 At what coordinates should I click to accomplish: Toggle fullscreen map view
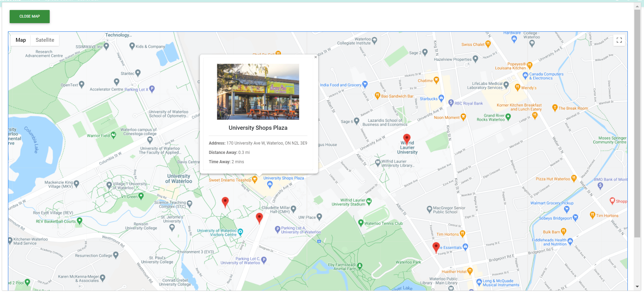click(x=619, y=40)
